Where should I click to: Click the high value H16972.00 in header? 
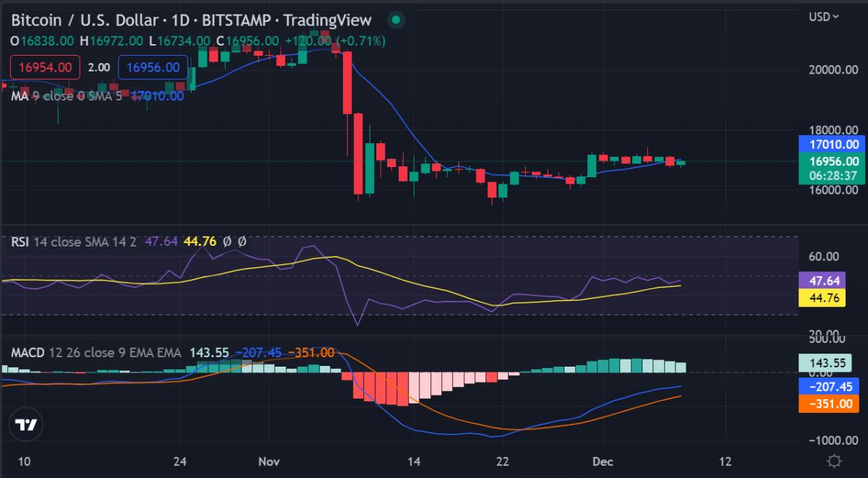[x=113, y=42]
